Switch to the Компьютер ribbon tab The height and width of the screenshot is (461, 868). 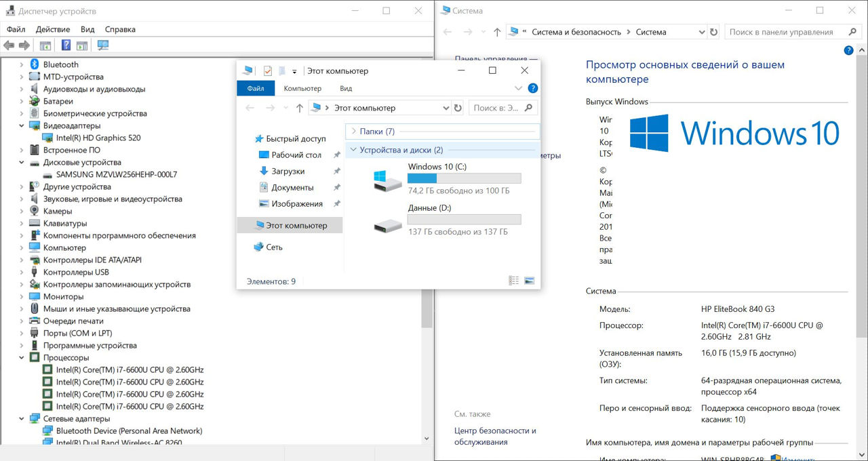click(x=302, y=88)
